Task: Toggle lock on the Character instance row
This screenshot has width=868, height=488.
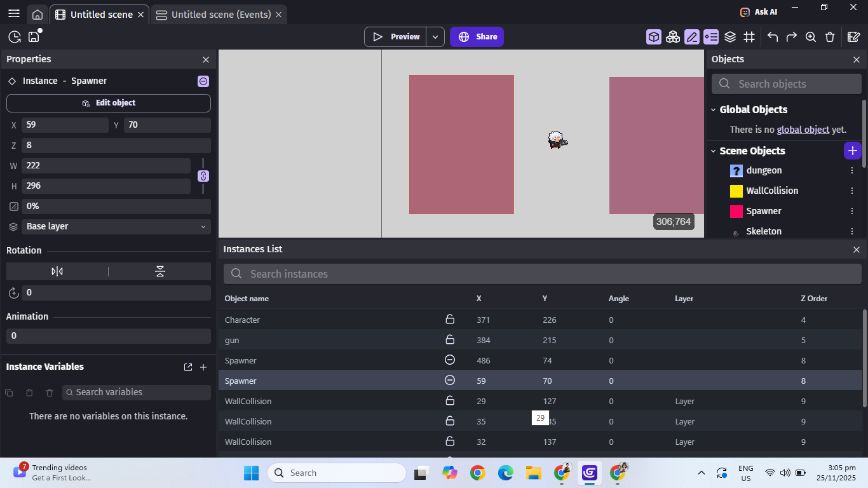Action: pyautogui.click(x=450, y=320)
